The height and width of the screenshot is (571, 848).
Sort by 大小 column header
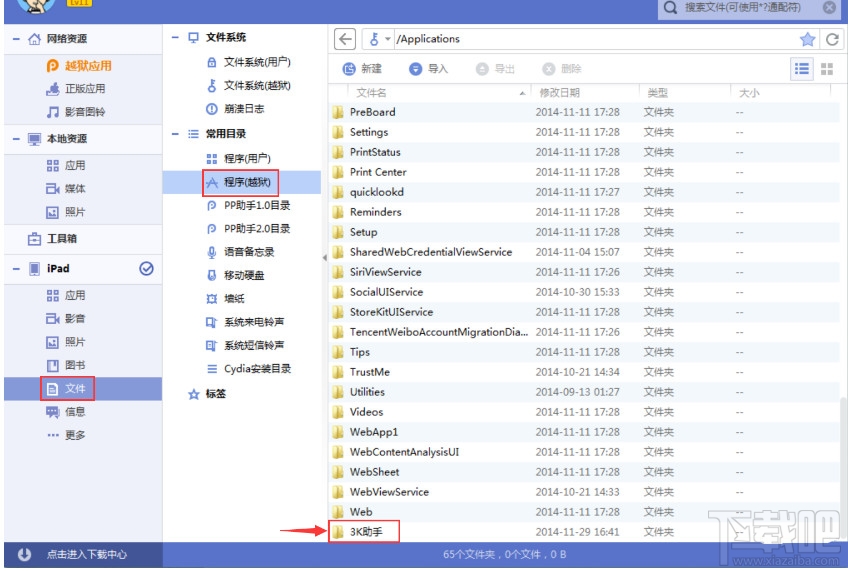781,93
